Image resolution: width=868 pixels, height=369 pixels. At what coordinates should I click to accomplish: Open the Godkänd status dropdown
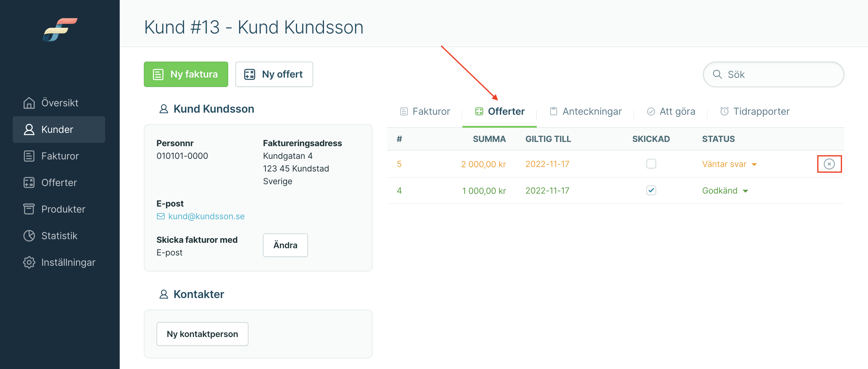pyautogui.click(x=725, y=191)
